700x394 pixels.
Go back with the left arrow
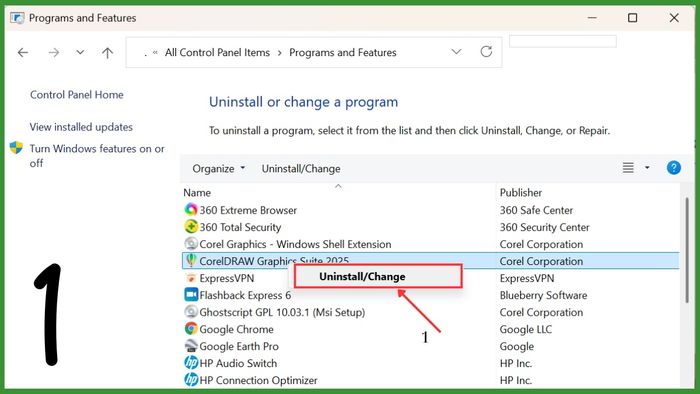coord(23,53)
